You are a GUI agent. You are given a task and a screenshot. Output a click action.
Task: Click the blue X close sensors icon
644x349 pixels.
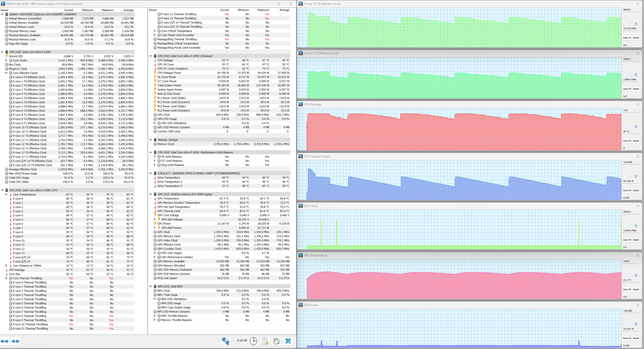(288, 341)
